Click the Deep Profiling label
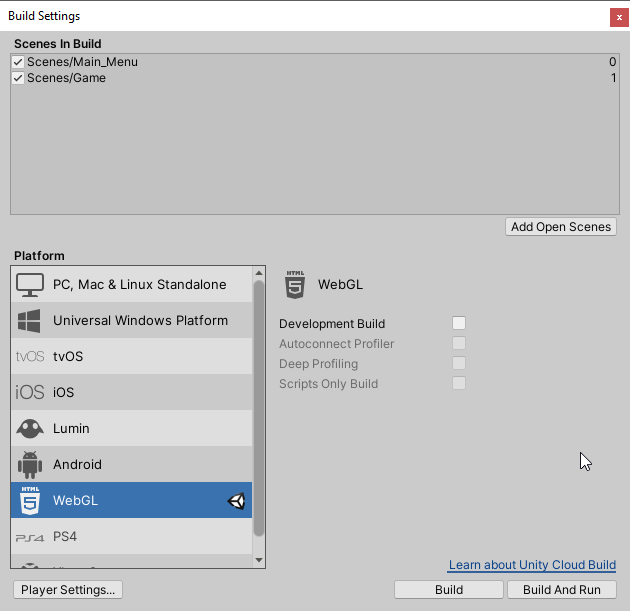Screen dimensions: 630x611 318,364
